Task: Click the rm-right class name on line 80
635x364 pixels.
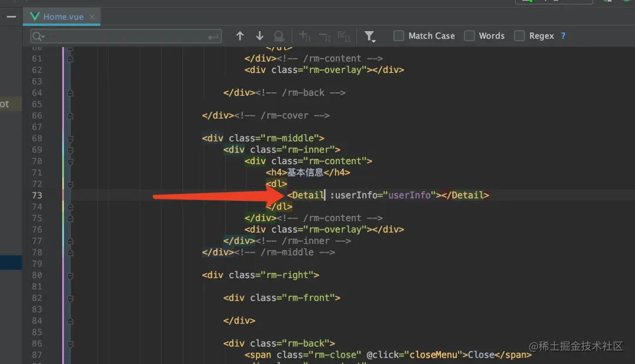Action: pyautogui.click(x=287, y=275)
